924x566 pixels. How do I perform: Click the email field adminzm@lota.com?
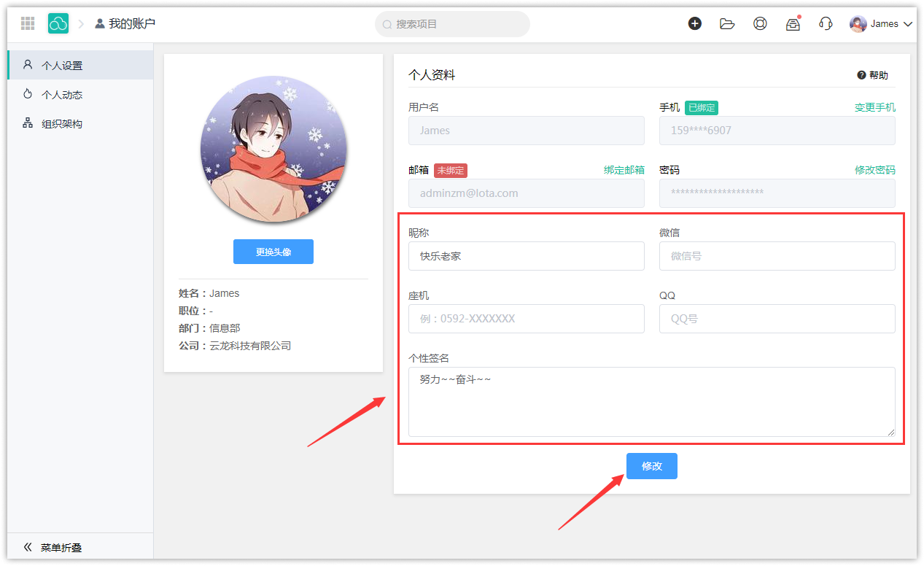point(527,193)
